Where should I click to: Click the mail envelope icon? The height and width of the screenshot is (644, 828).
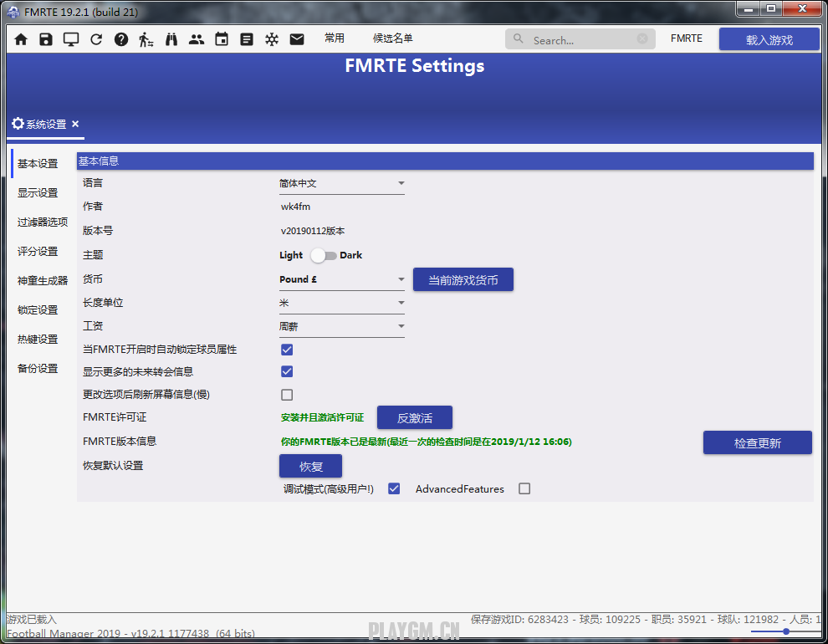(297, 39)
